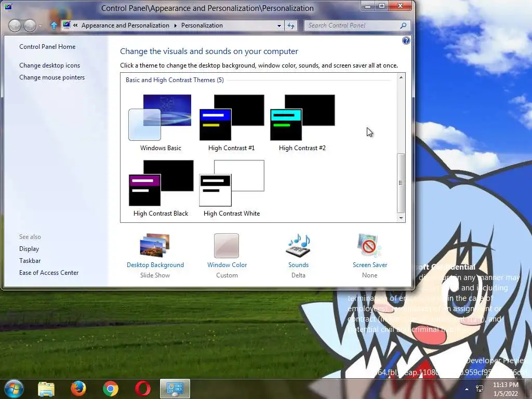Click the Control Panel icon in the title bar

coord(8,6)
